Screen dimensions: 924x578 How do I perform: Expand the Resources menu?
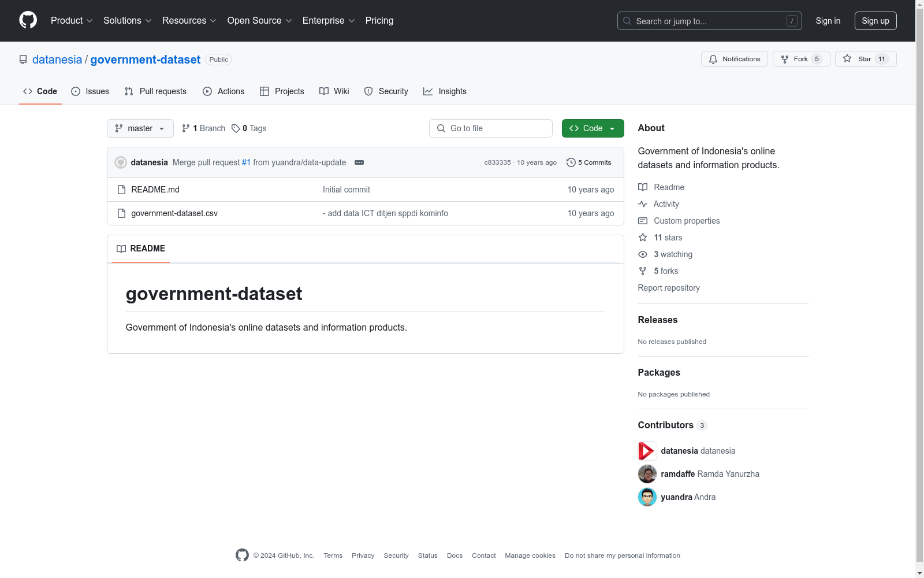click(x=189, y=21)
